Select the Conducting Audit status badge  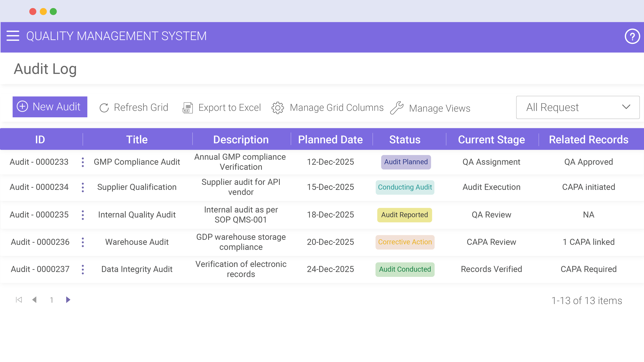(405, 187)
